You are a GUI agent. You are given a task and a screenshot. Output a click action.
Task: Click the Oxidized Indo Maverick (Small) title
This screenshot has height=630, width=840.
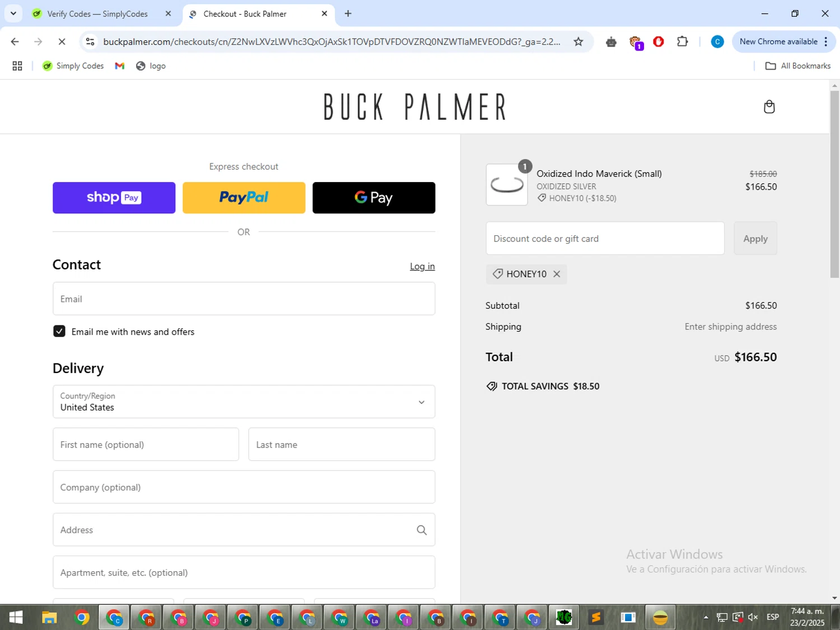point(599,174)
